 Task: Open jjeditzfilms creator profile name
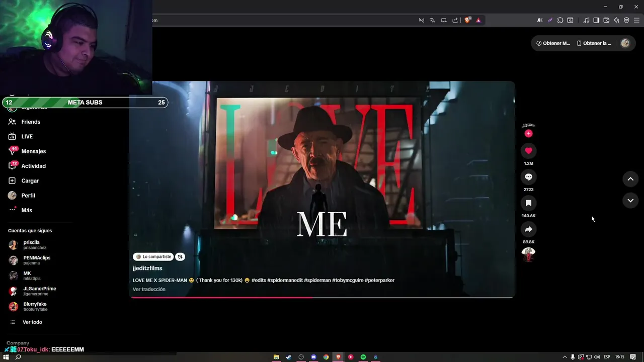(x=147, y=268)
